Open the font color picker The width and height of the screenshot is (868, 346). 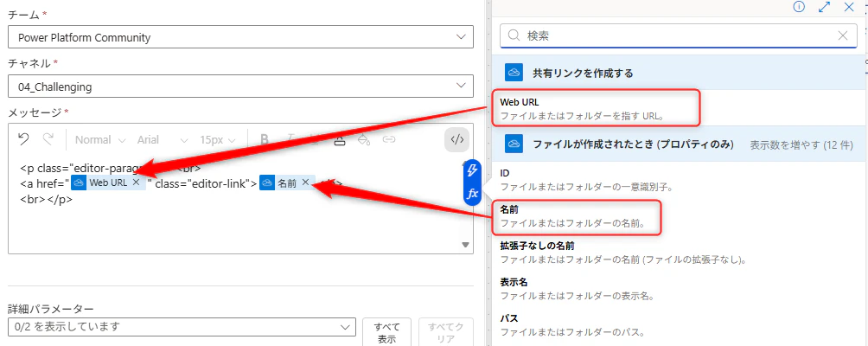click(x=340, y=139)
